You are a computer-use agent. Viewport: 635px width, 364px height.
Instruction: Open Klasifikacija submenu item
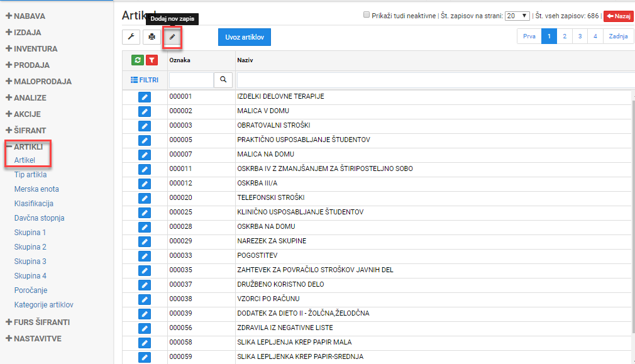pyautogui.click(x=33, y=204)
